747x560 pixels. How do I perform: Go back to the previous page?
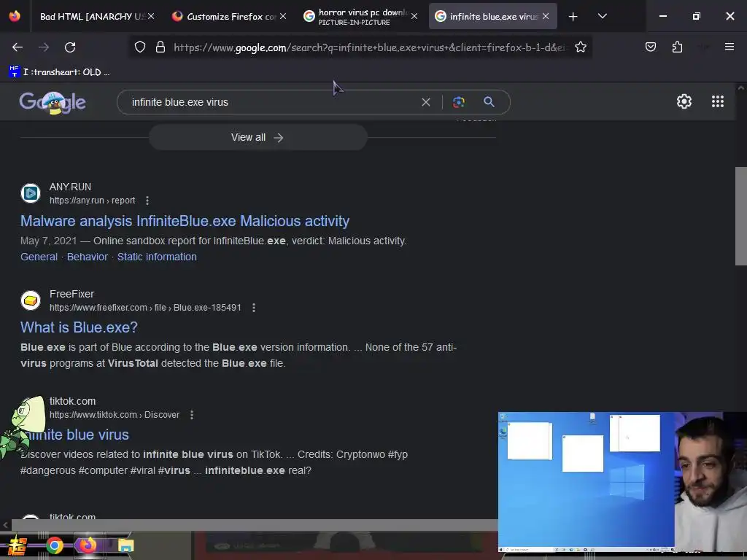(18, 47)
